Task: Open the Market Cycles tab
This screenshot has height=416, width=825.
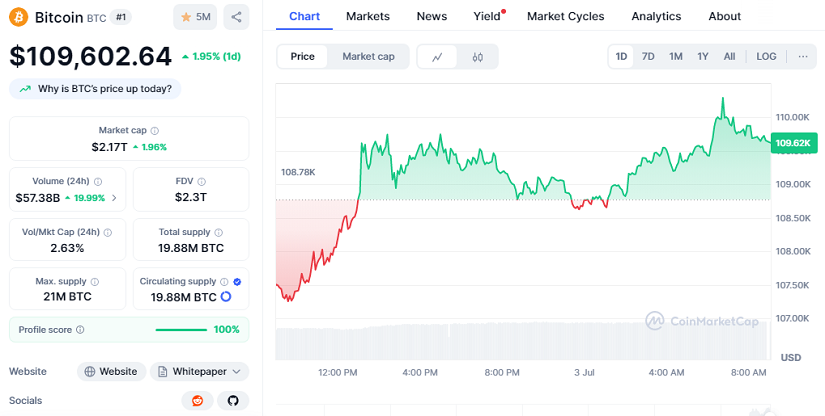Action: 566,16
